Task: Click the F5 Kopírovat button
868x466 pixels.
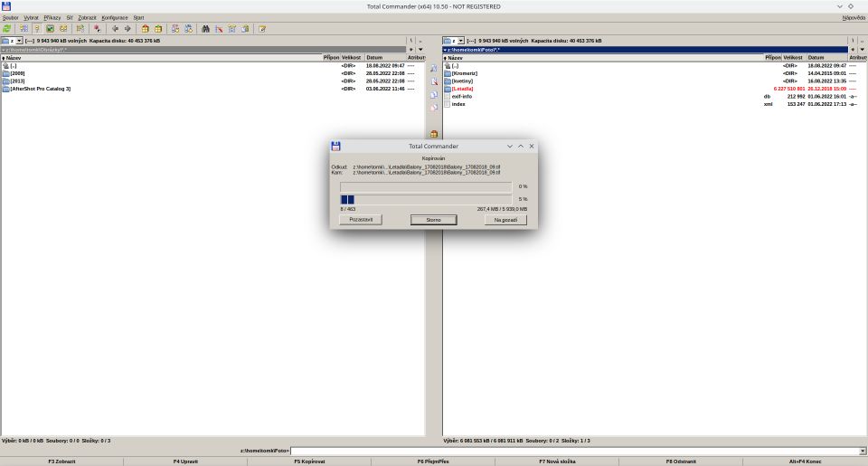Action: tap(309, 461)
